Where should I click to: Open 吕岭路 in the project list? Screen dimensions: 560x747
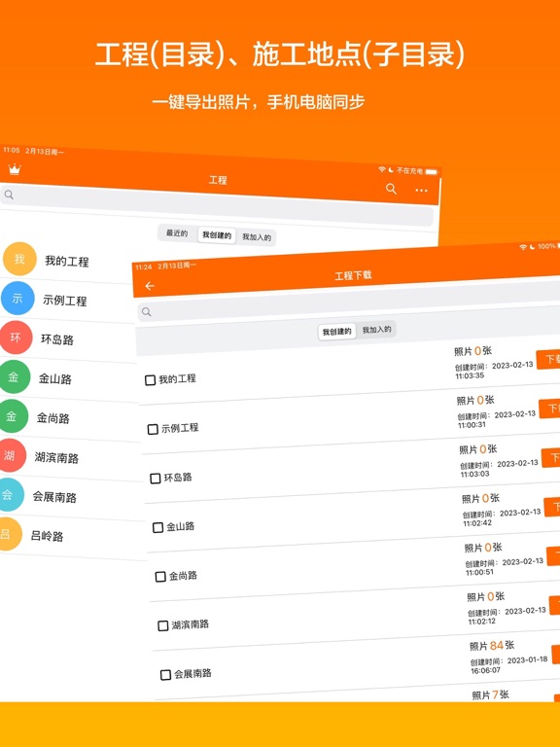(47, 536)
